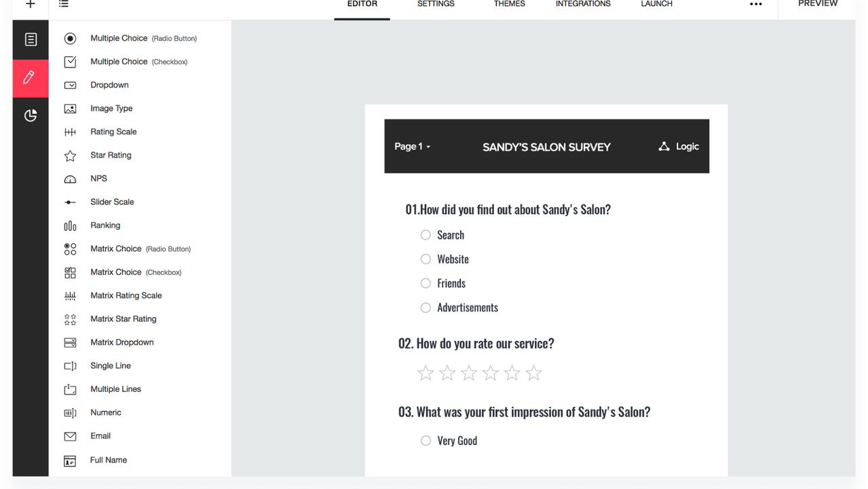Viewport: 868px width, 489px height.
Task: Select the Star Rating question type
Action: tap(111, 155)
